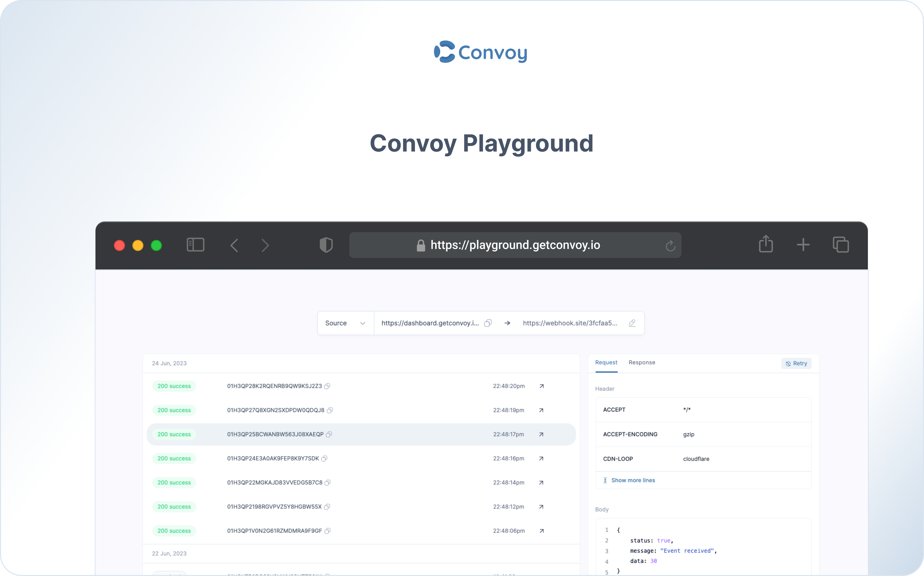Expand headers with Show more lines
924x576 pixels.
click(x=629, y=480)
